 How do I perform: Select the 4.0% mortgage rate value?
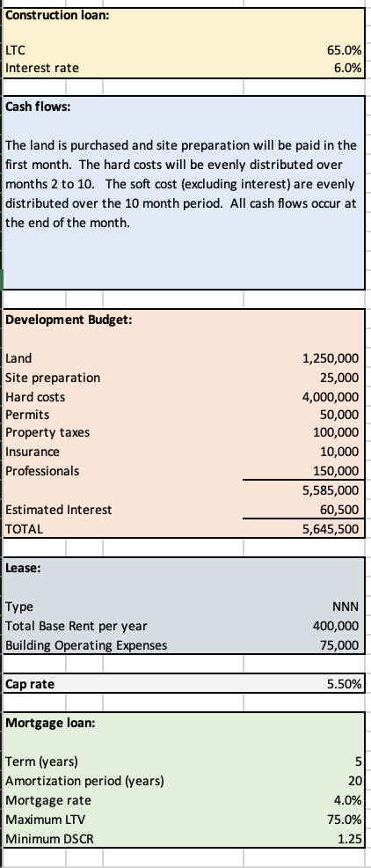tap(348, 800)
